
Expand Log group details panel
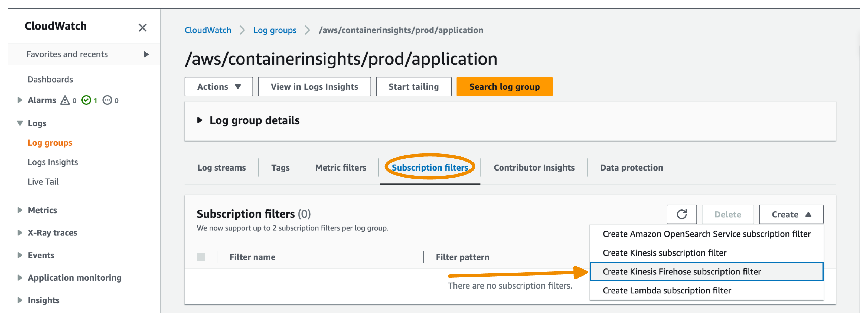click(x=200, y=120)
